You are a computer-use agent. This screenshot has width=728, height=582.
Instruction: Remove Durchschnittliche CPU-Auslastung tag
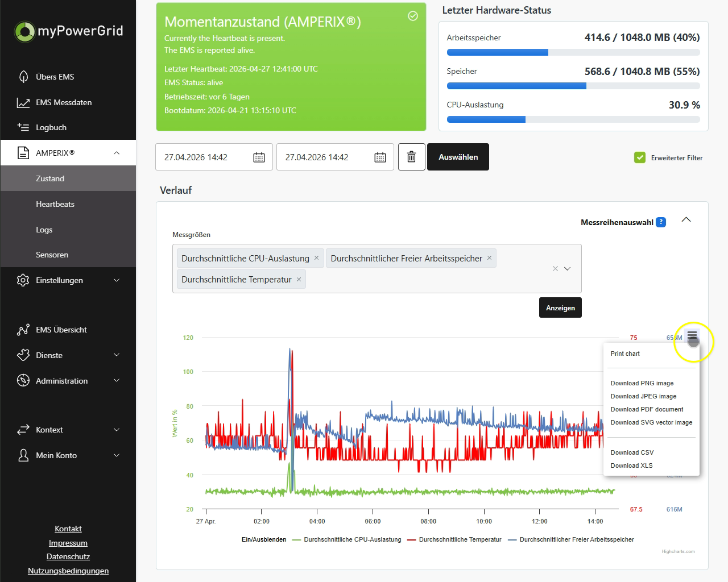(x=317, y=258)
